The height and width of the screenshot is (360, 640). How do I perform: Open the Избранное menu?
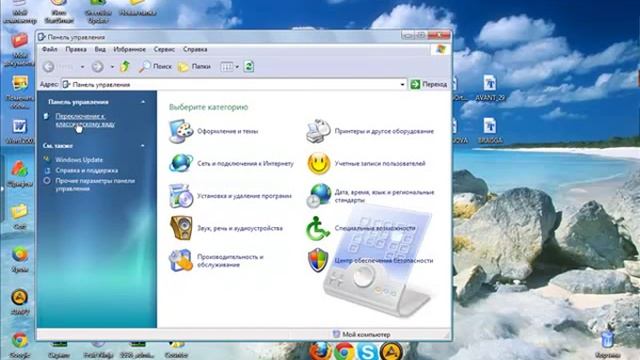point(129,49)
